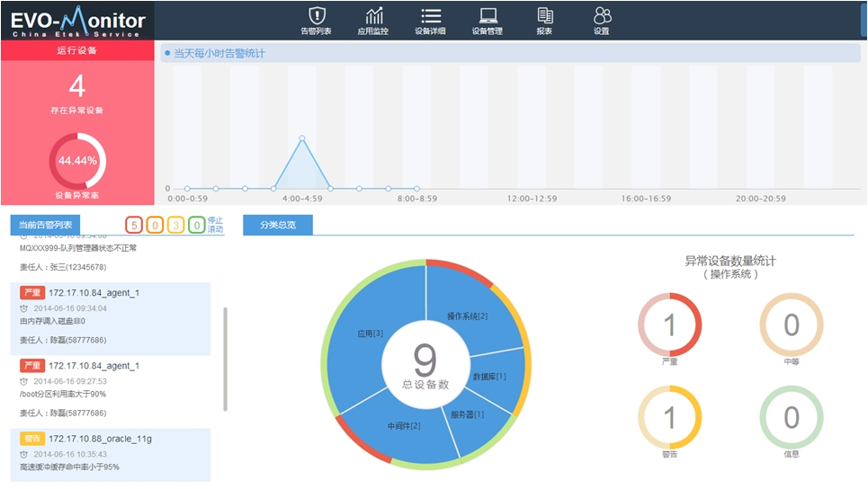Toggle the green info alarm count filter
This screenshot has width=868, height=489.
[x=197, y=226]
